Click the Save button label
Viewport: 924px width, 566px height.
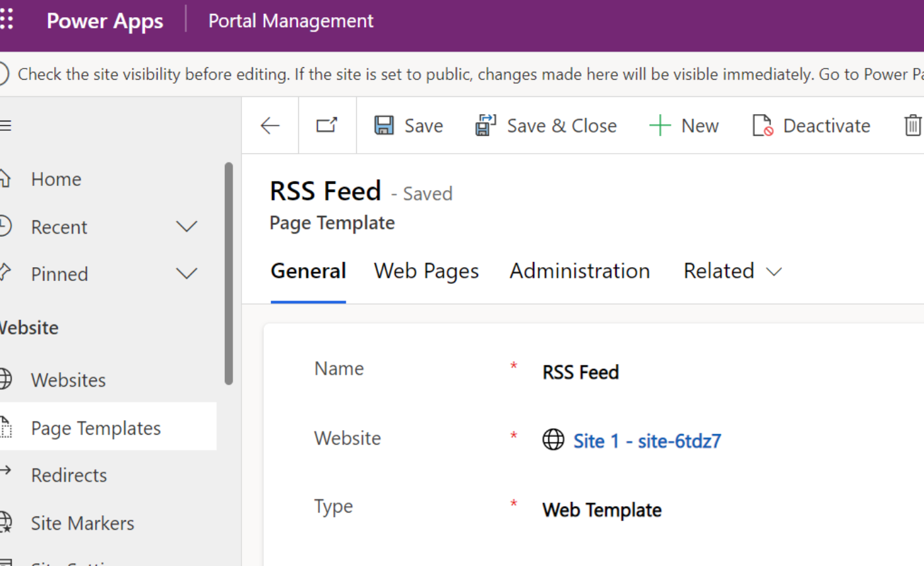pos(423,125)
